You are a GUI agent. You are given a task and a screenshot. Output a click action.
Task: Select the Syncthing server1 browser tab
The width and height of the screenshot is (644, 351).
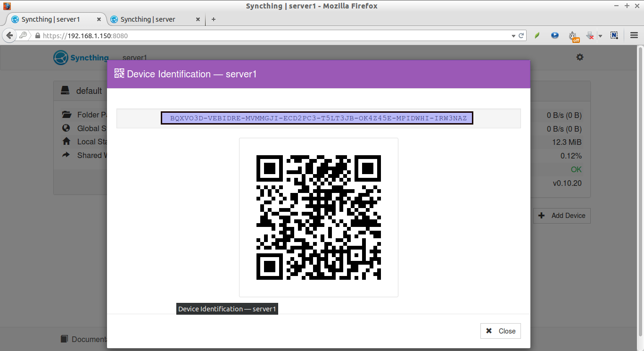51,19
